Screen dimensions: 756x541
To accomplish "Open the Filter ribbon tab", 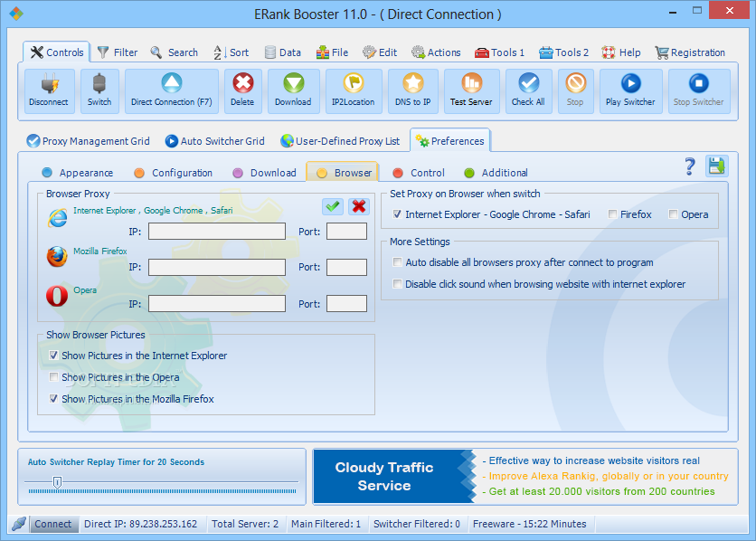I will (118, 52).
